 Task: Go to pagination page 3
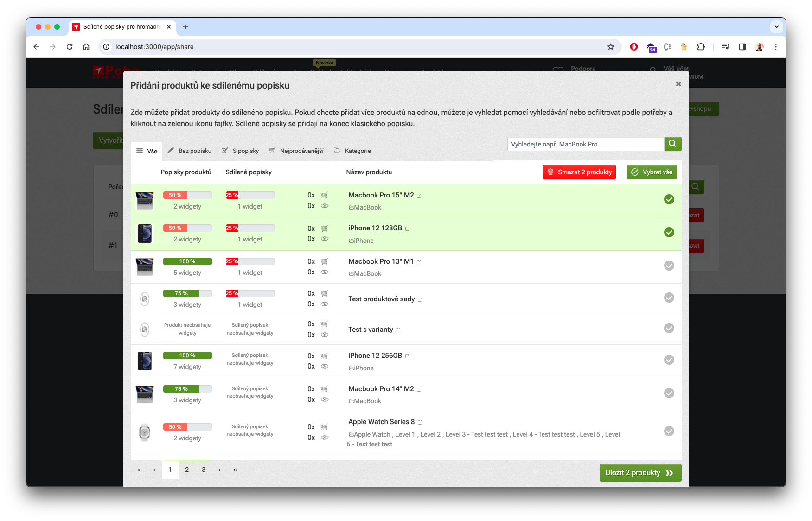tap(204, 470)
